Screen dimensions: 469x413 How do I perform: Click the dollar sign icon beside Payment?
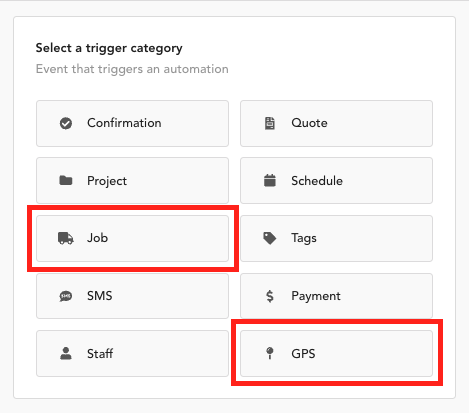coord(270,296)
